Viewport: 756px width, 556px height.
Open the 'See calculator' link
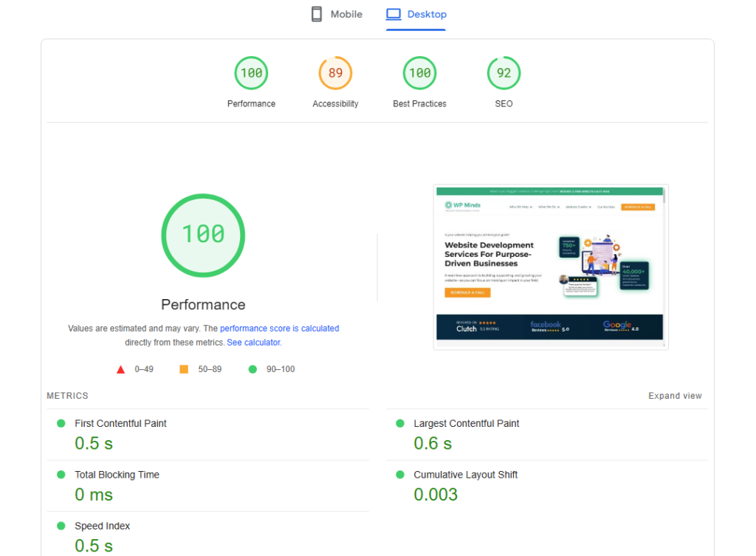(254, 343)
